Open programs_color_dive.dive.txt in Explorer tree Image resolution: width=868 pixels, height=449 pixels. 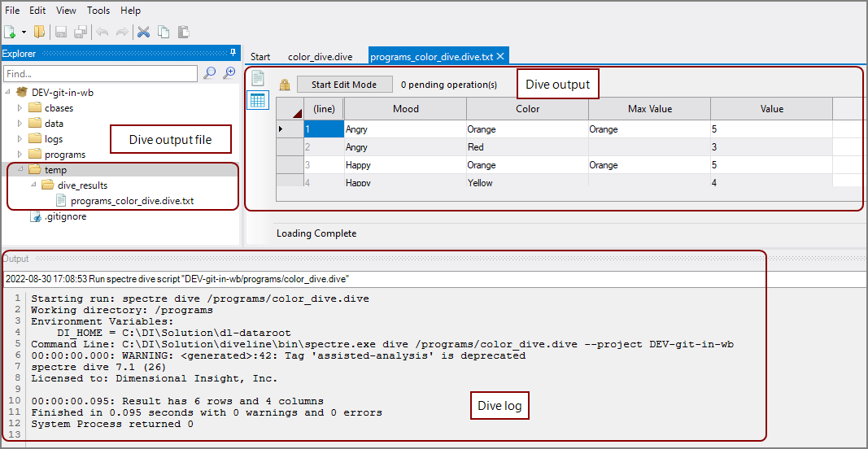pos(132,201)
